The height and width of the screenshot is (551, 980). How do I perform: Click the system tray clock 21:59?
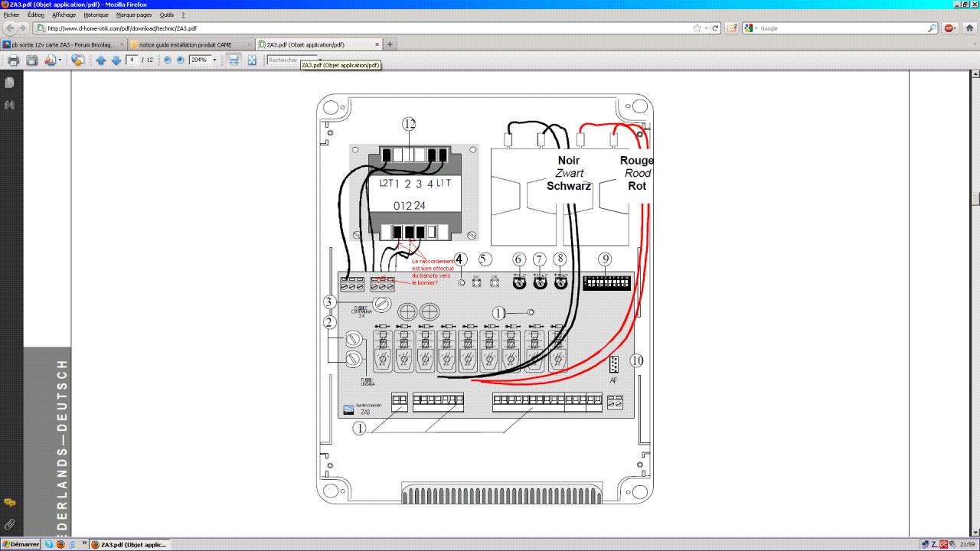click(969, 544)
